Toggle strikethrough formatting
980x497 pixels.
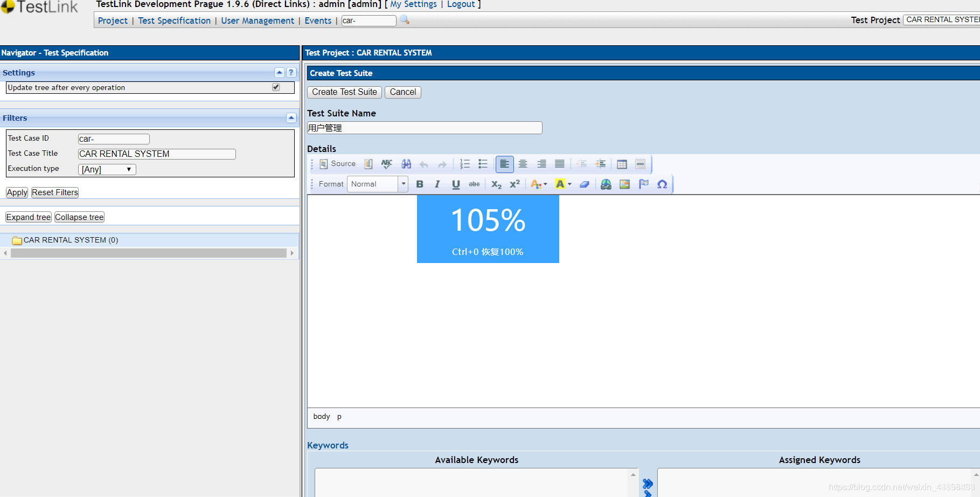(474, 184)
